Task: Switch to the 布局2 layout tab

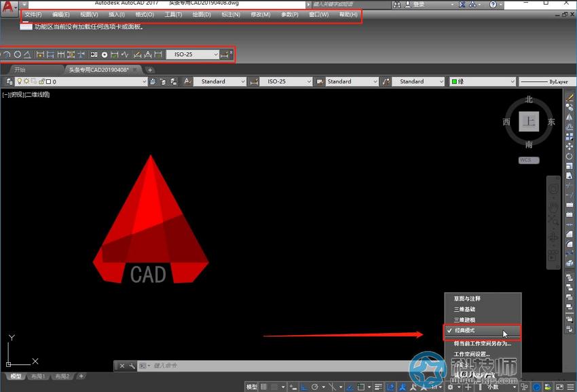Action: click(x=62, y=376)
